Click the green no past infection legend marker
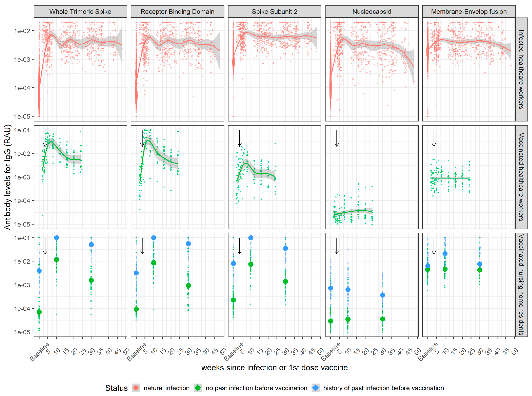 [198, 388]
